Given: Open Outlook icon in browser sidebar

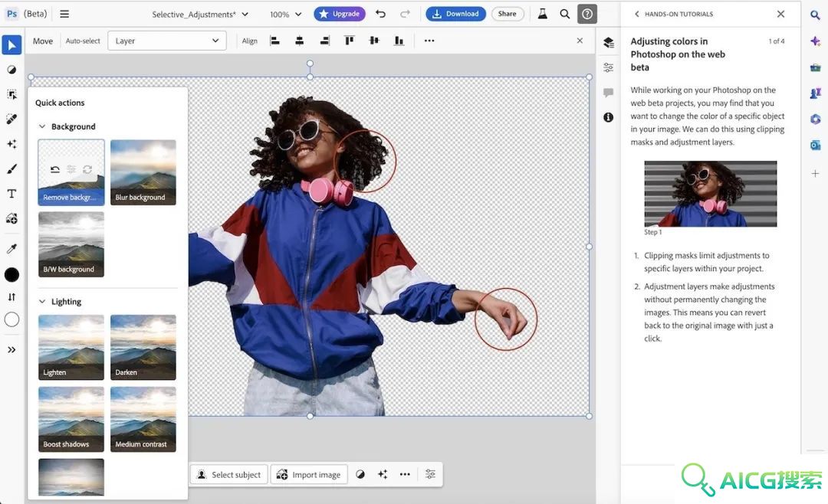Looking at the screenshot, I should (815, 145).
